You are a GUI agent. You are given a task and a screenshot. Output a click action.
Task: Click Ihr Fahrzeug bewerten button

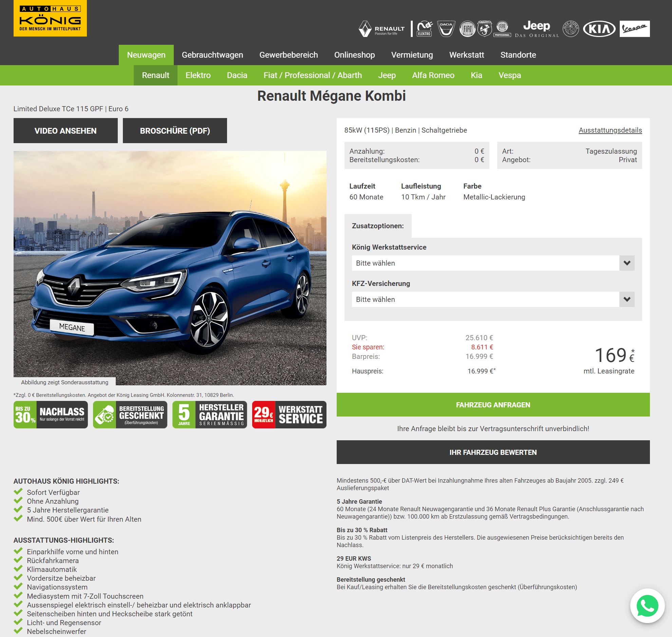(x=493, y=452)
